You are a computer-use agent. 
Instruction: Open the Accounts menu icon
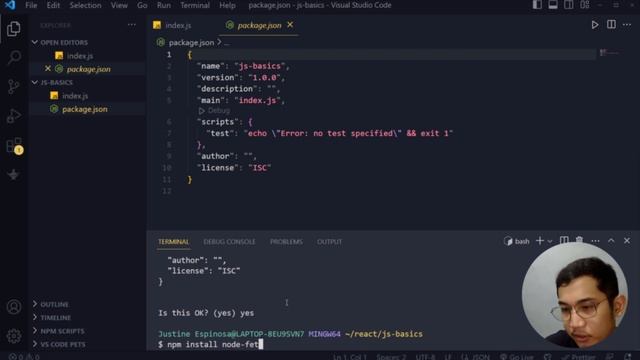tap(13, 307)
